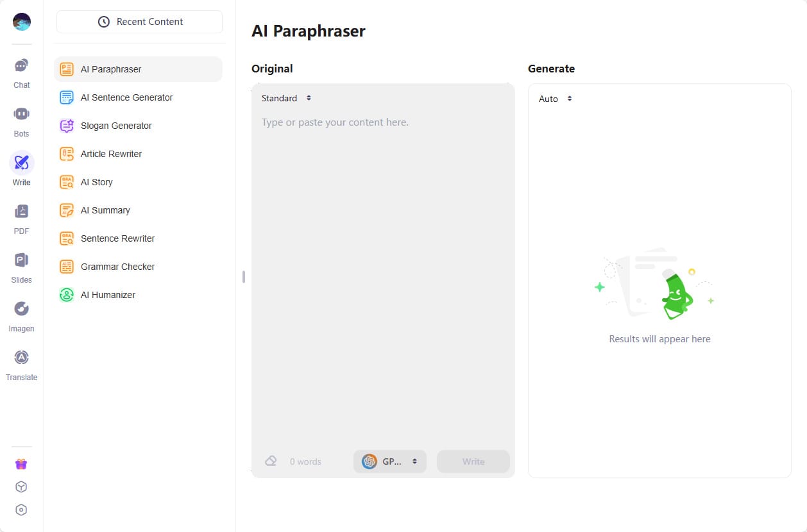Open the Imagen image generator icon
Viewport: 807px width, 532px height.
click(21, 310)
